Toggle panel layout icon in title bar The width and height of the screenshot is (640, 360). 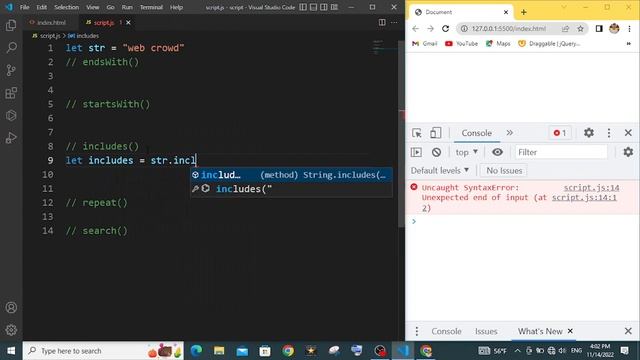(313, 7)
